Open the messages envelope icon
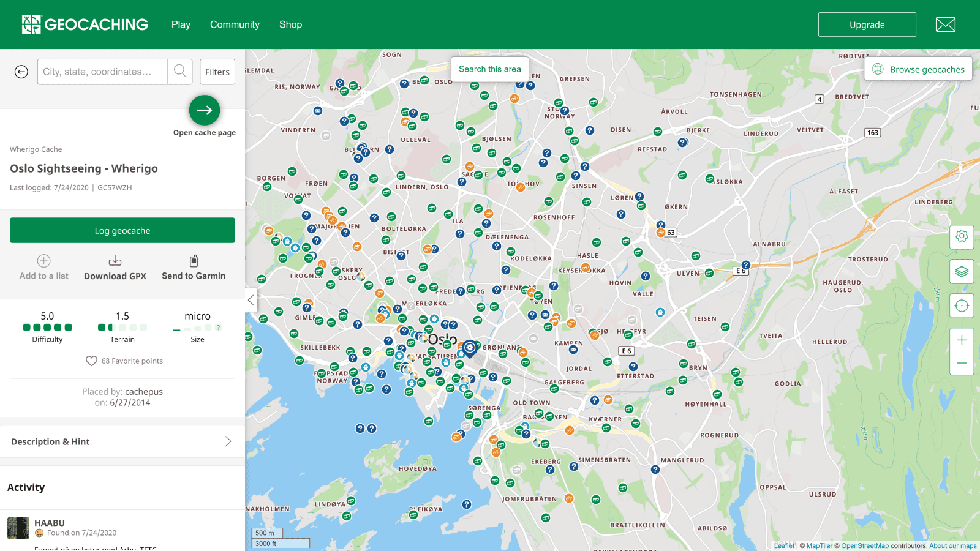980x551 pixels. tap(945, 24)
